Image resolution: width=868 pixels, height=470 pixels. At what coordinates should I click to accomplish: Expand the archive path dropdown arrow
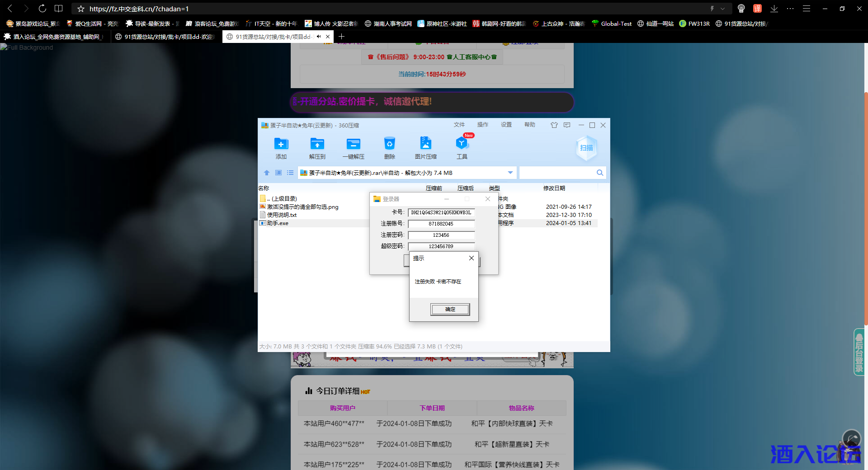tap(510, 173)
